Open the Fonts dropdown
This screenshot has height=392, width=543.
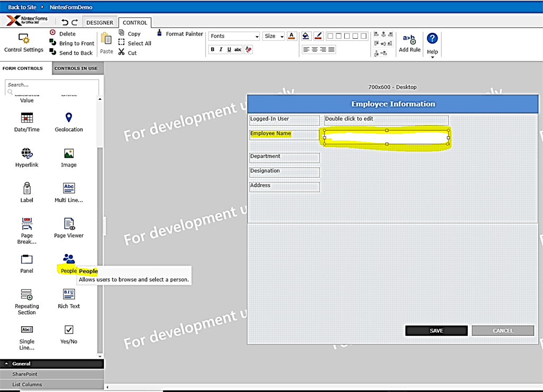point(234,36)
